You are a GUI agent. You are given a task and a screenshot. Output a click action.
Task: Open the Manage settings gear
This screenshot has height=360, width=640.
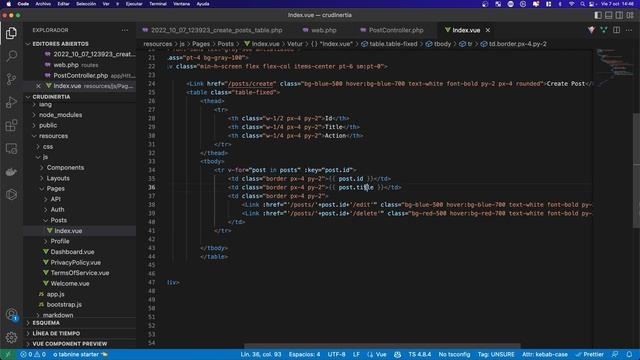tap(11, 337)
